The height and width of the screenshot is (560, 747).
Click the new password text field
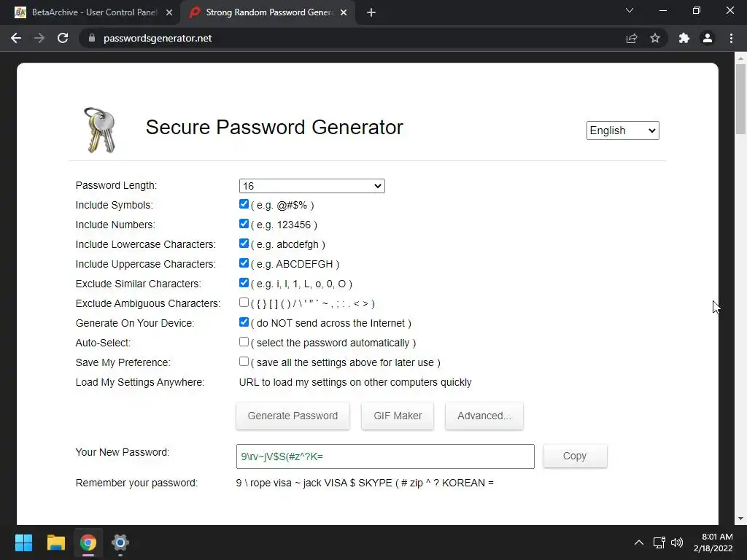[385, 456]
